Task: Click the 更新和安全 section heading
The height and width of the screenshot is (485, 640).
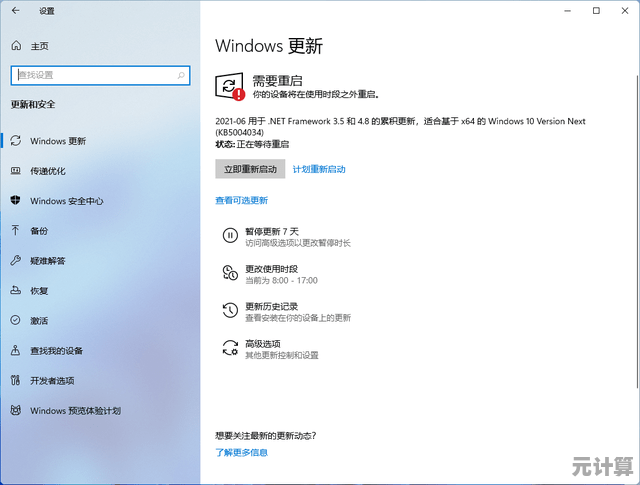Action: pyautogui.click(x=33, y=105)
